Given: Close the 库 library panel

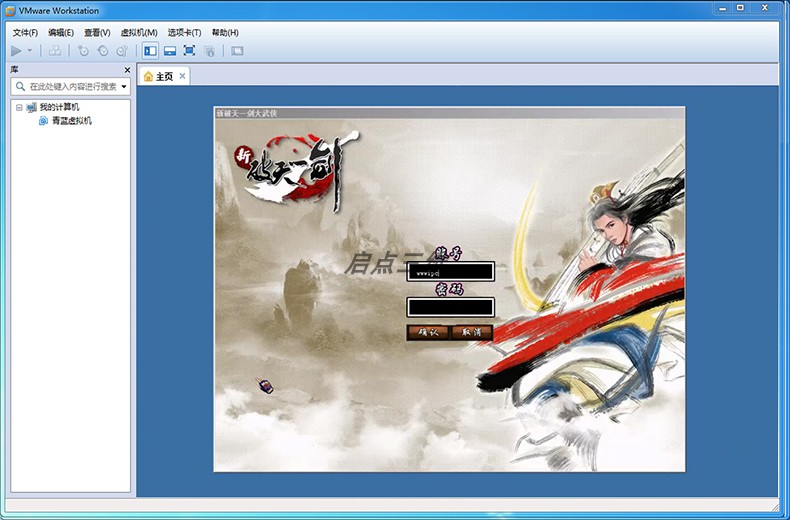Looking at the screenshot, I should click(x=127, y=70).
